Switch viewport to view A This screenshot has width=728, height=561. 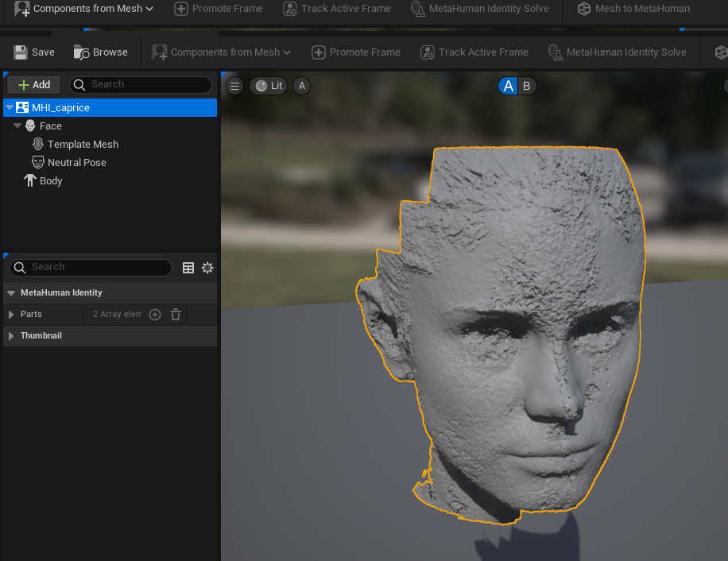point(508,86)
